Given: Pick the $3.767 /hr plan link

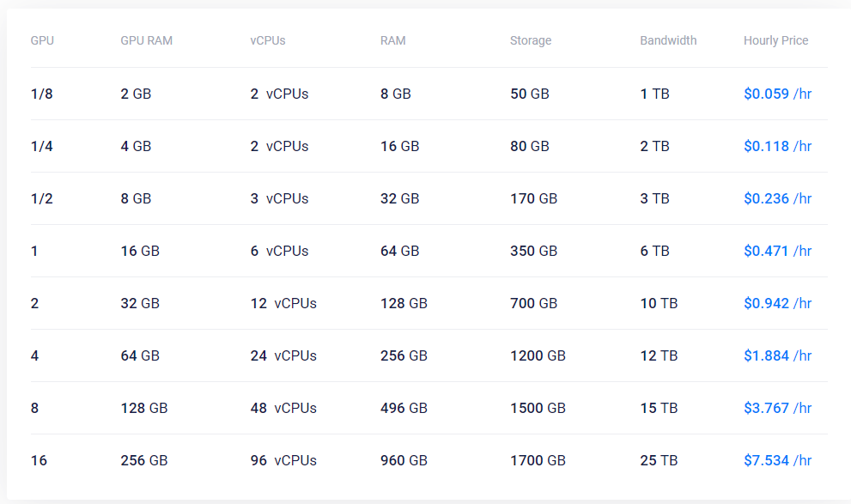Looking at the screenshot, I should pos(777,408).
